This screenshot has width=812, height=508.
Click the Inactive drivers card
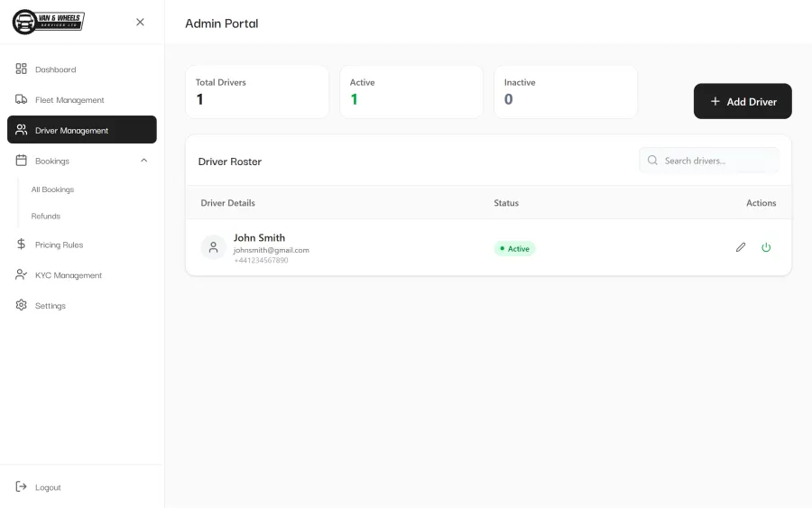click(566, 92)
